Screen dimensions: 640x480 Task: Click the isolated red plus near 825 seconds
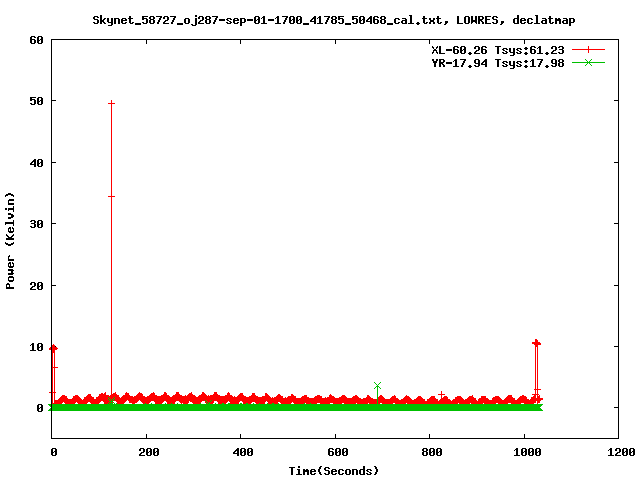(x=441, y=394)
